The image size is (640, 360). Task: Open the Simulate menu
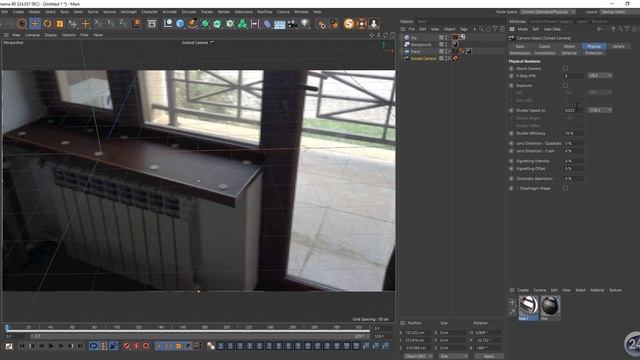(x=189, y=12)
